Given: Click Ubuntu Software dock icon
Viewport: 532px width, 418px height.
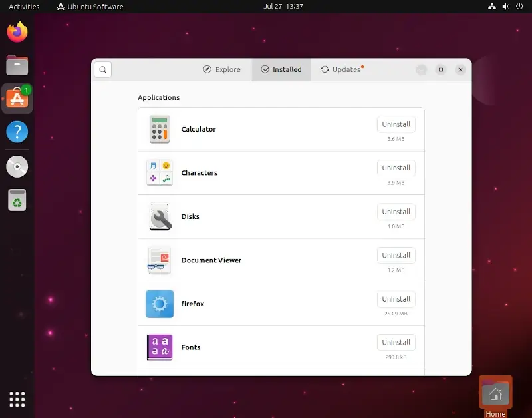Looking at the screenshot, I should click(x=17, y=99).
